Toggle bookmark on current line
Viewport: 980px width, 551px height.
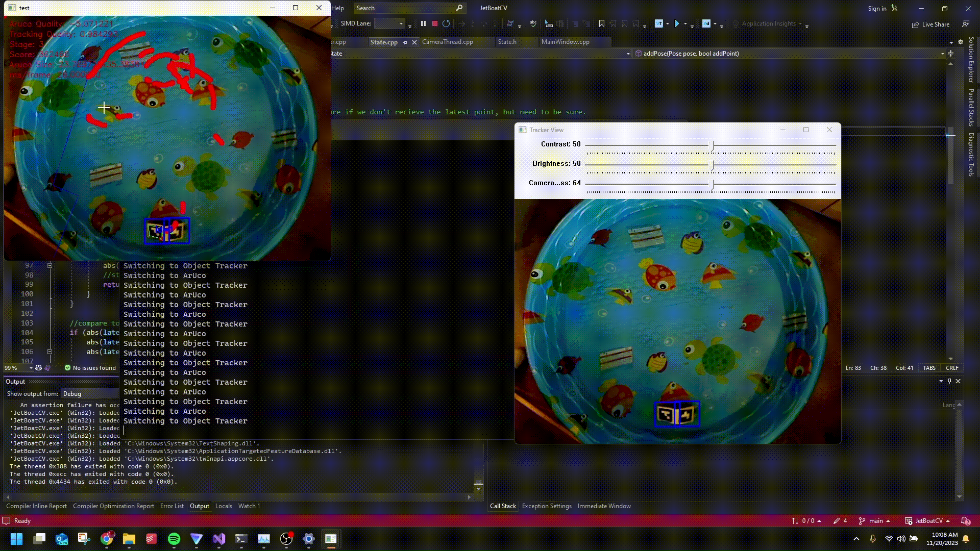(602, 23)
